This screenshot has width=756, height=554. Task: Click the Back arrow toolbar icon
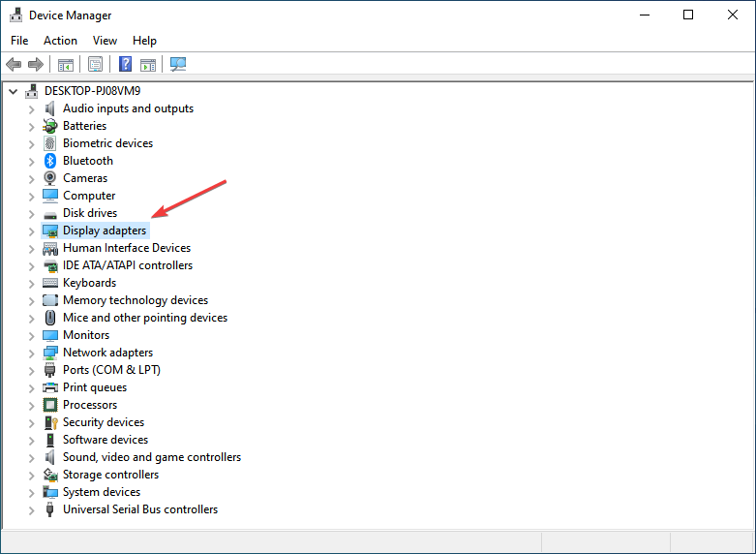tap(14, 64)
